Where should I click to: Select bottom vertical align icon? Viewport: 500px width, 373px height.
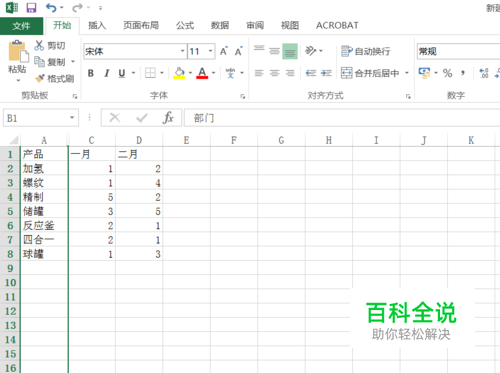290,51
